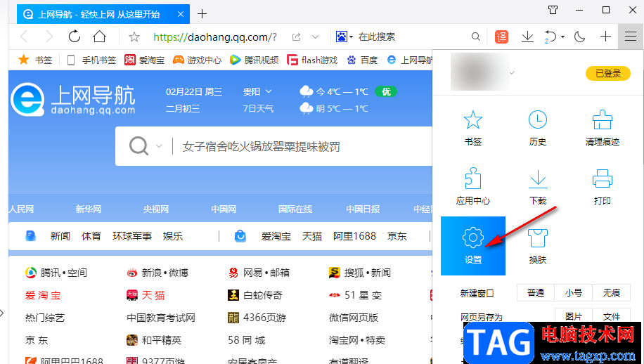Open the 游戏中心 bookmark

pos(197,60)
